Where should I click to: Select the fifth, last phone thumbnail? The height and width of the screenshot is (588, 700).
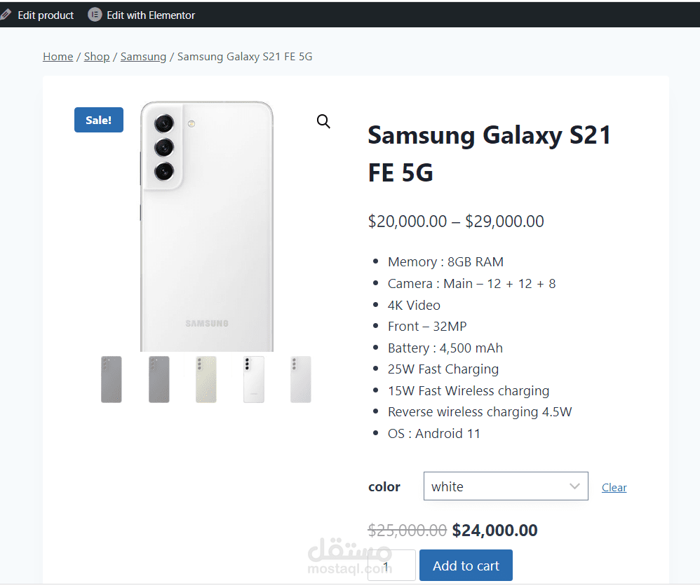tap(301, 379)
